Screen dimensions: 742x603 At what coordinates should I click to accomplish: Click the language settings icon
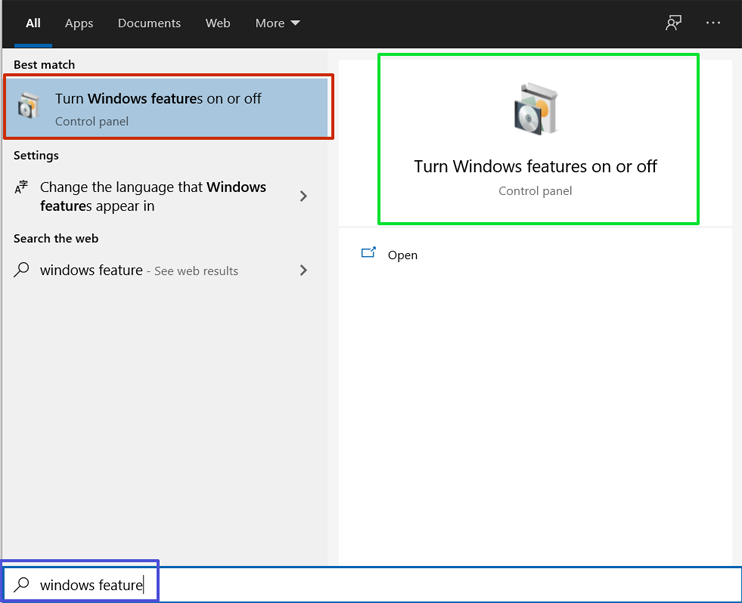coord(21,187)
